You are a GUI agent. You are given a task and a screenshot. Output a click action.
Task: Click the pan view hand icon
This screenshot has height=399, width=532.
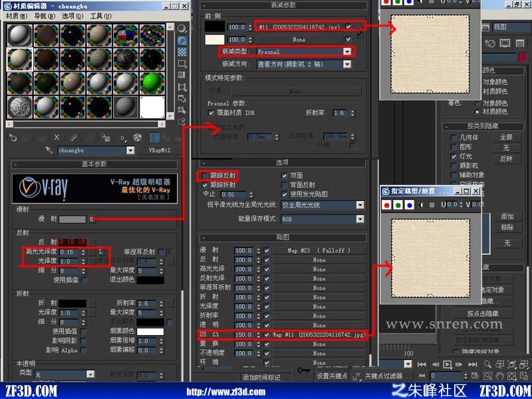500,376
